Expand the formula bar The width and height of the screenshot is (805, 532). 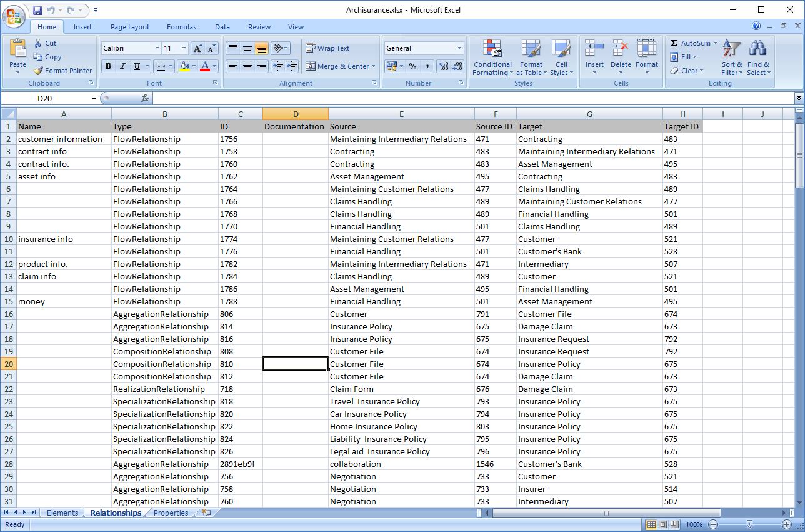click(799, 98)
